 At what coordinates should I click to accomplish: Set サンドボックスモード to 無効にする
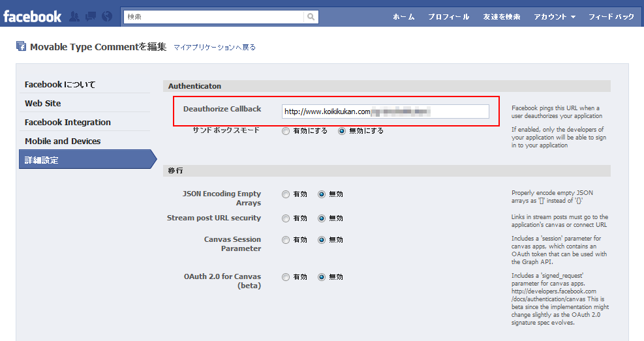pos(342,131)
